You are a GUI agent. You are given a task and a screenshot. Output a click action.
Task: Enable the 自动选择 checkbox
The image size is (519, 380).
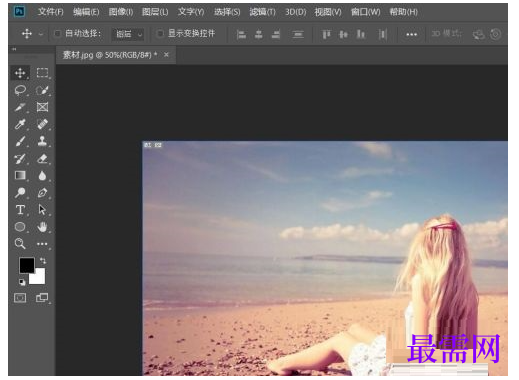coord(58,33)
